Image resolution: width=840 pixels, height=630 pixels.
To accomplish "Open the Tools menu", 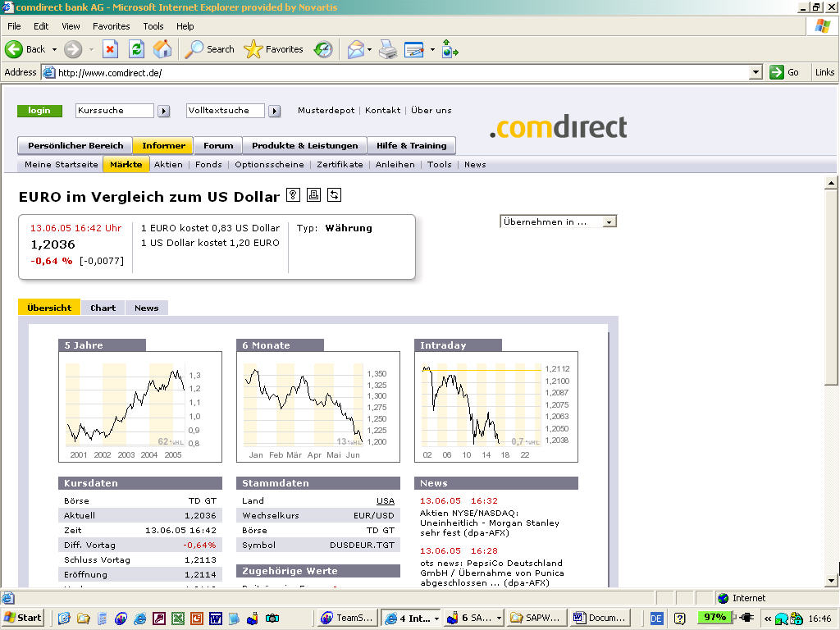I will [x=153, y=26].
